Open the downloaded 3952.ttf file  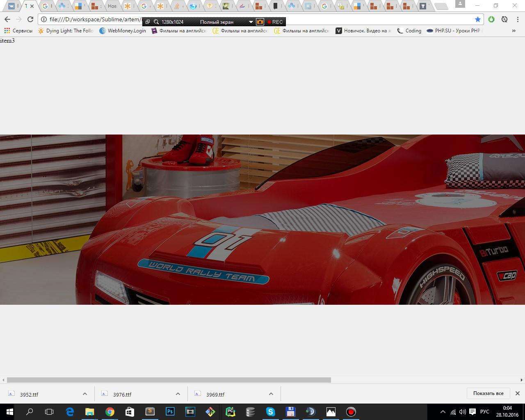[x=29, y=395]
